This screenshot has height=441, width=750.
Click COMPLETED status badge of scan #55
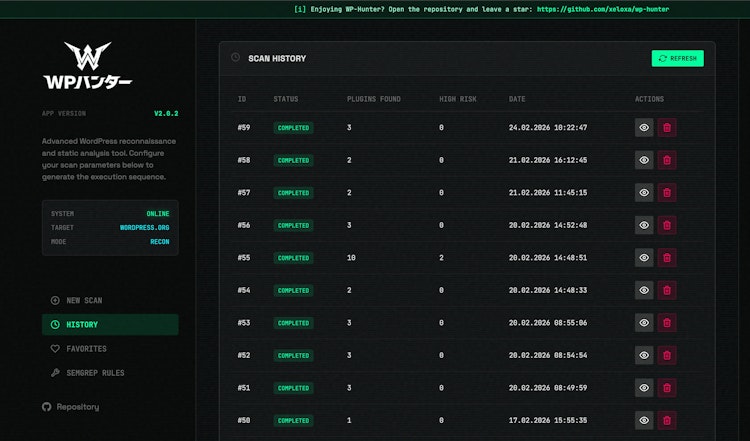point(293,258)
